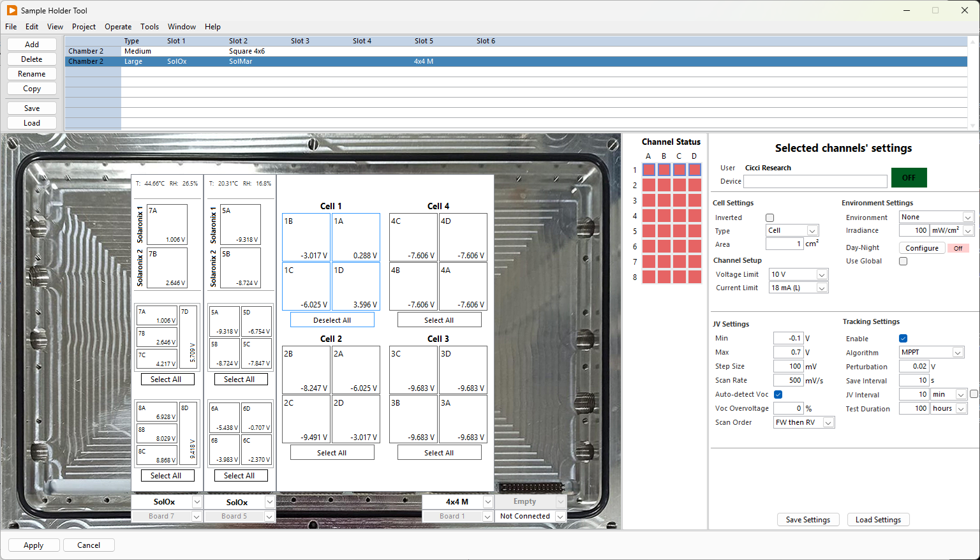Click the Save Settings button

(x=808, y=520)
